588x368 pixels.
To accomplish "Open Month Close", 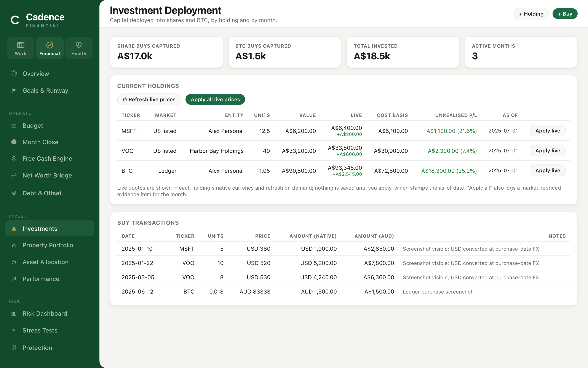I will tap(50, 142).
